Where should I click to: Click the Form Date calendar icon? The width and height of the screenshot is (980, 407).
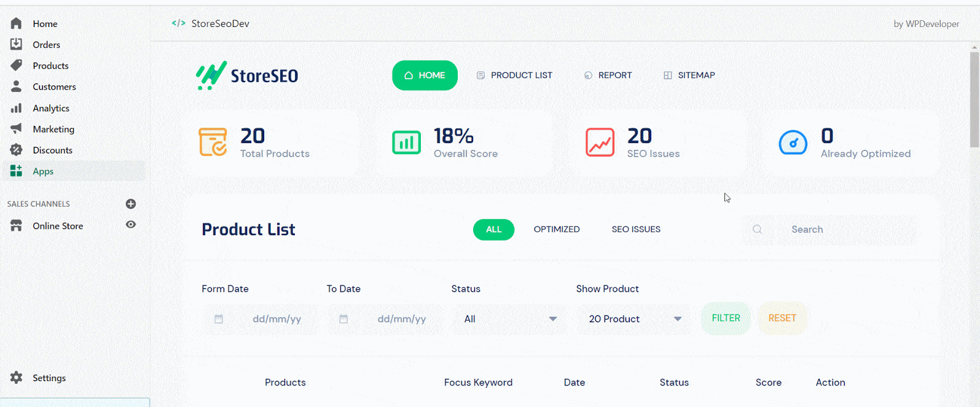click(219, 319)
